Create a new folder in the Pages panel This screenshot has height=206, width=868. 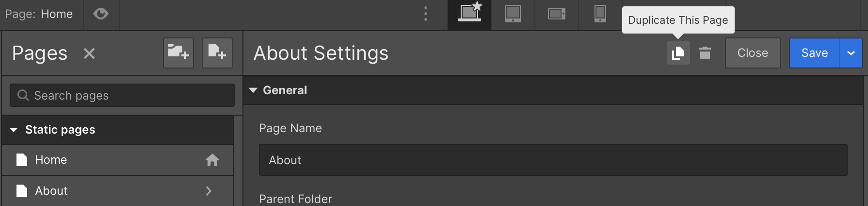tap(178, 52)
